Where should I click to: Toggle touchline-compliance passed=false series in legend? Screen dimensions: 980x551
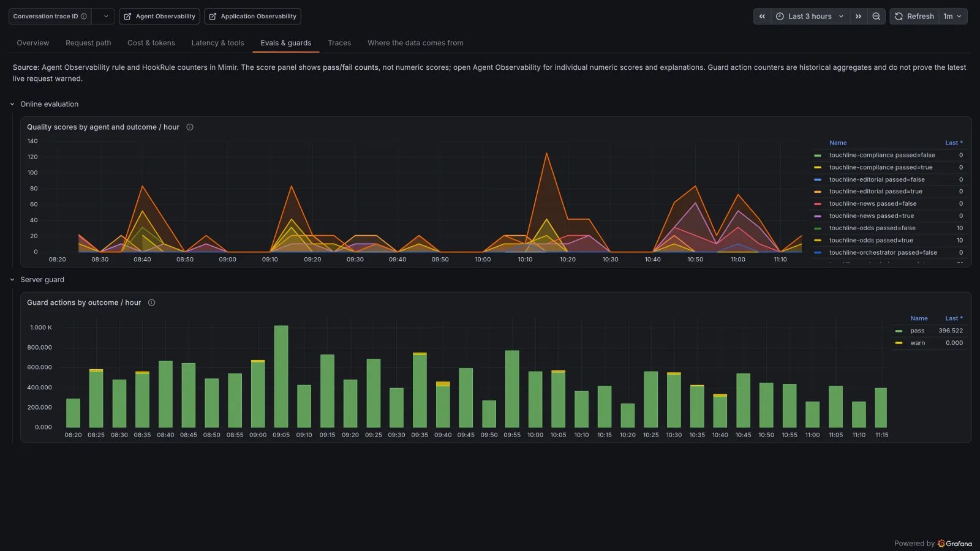point(882,156)
